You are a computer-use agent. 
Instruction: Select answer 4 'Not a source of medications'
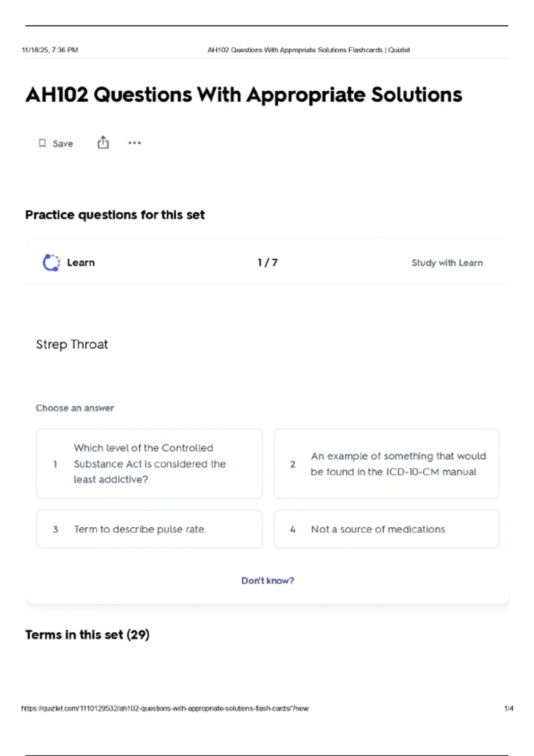(x=386, y=529)
